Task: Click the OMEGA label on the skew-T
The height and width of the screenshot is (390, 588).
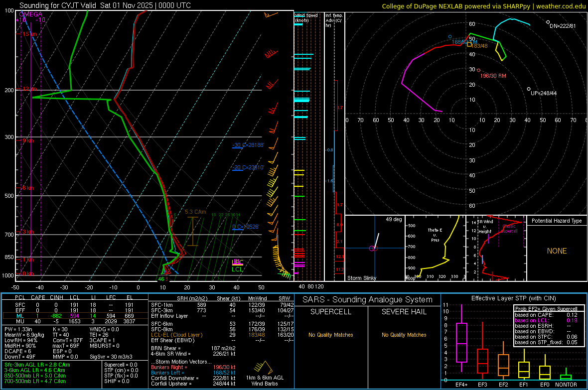Action: coord(30,14)
